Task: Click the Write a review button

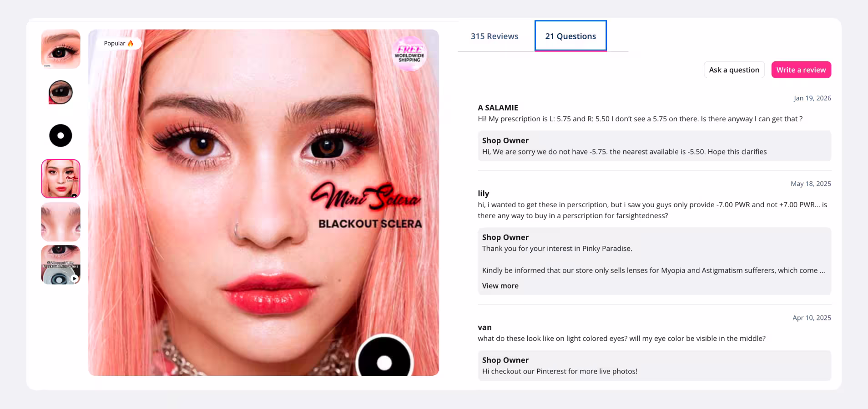Action: pos(801,70)
